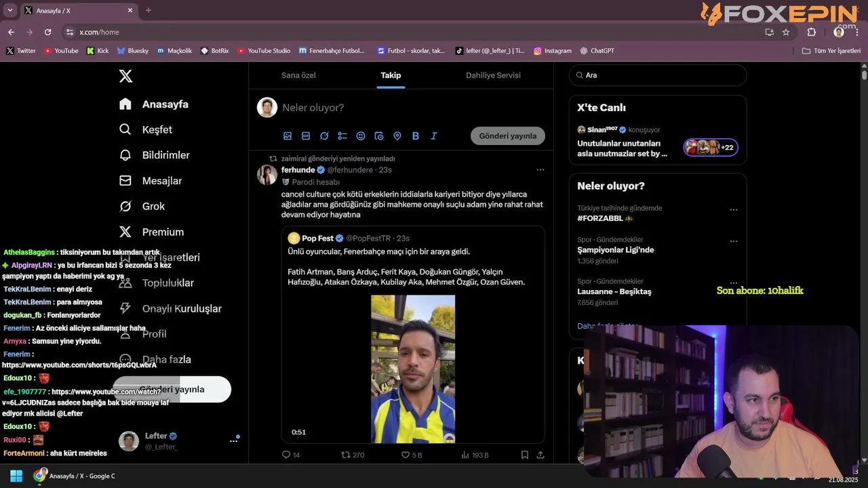The image size is (868, 488).
Task: Add location icon in composer
Action: click(x=397, y=136)
